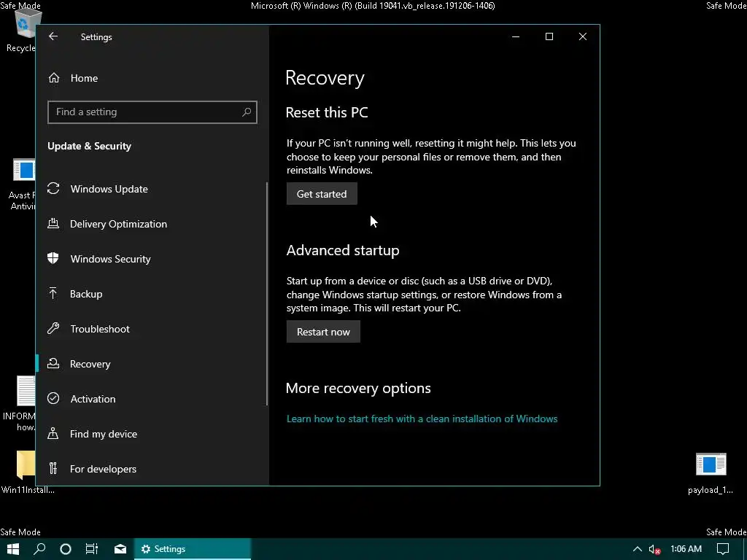Click the search magnifier in Find a setting
Screen dimensions: 747x560
[247, 112]
